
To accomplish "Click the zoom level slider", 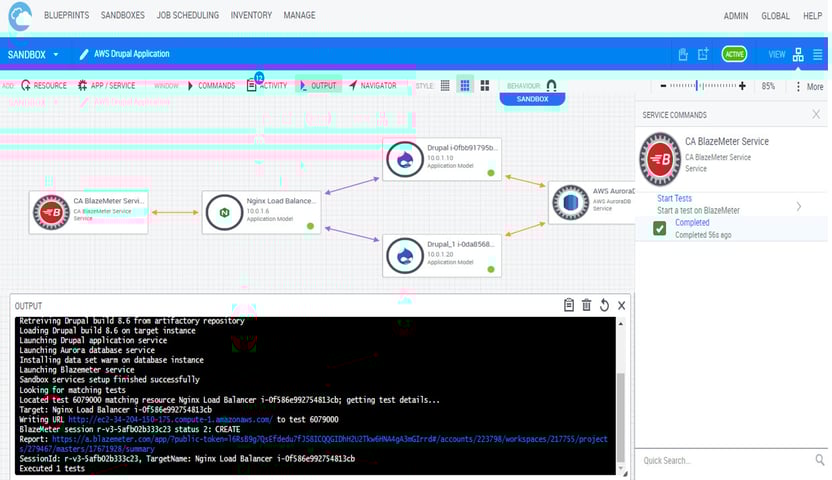I will tap(703, 86).
